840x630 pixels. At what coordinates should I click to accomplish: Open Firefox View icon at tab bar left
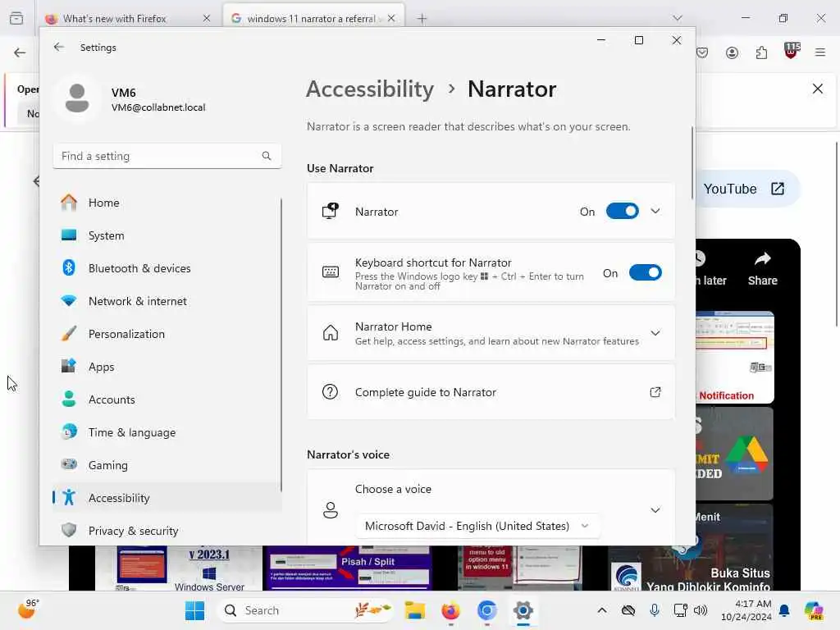[x=16, y=19]
